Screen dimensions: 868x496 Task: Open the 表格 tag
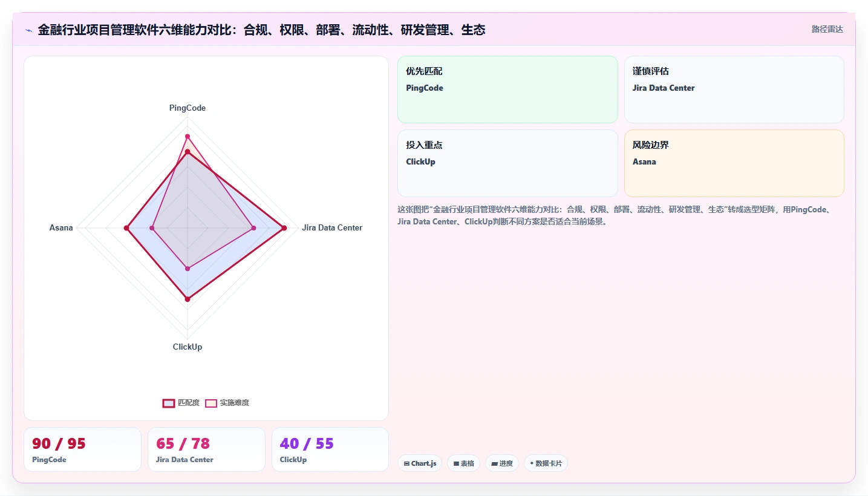464,463
